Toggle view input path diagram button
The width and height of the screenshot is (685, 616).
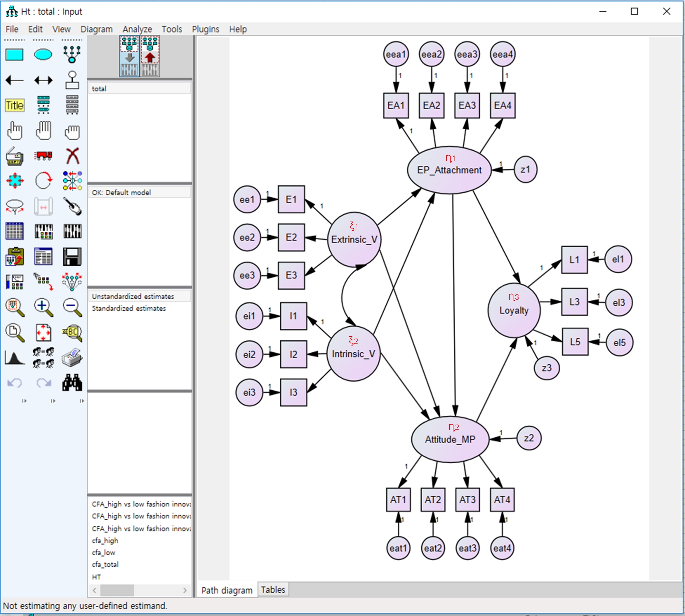(x=129, y=56)
